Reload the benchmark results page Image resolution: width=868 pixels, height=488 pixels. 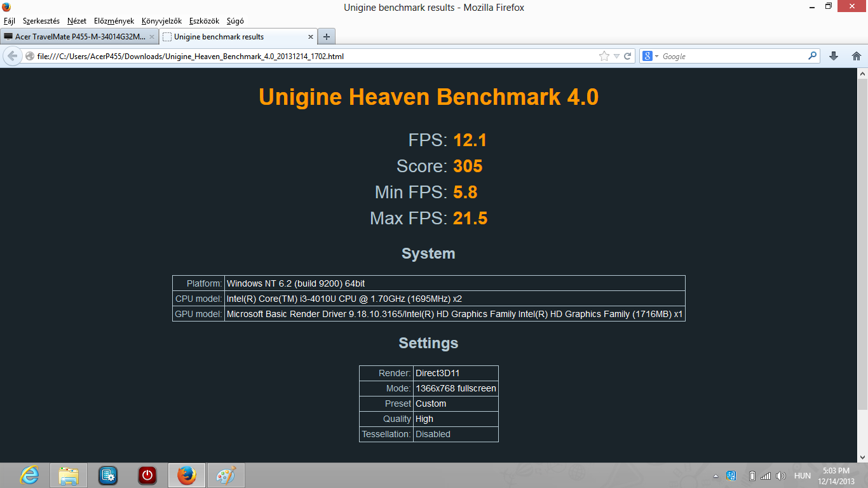627,56
